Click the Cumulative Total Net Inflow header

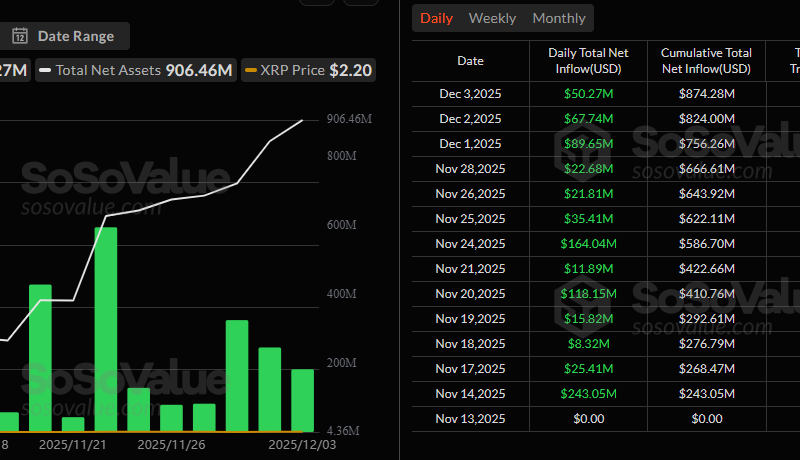707,61
